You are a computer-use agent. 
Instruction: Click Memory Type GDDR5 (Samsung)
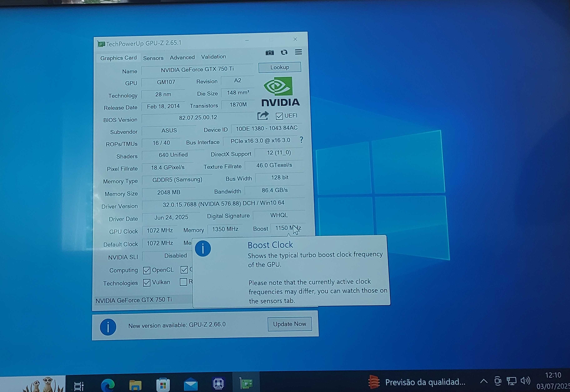[x=177, y=180]
